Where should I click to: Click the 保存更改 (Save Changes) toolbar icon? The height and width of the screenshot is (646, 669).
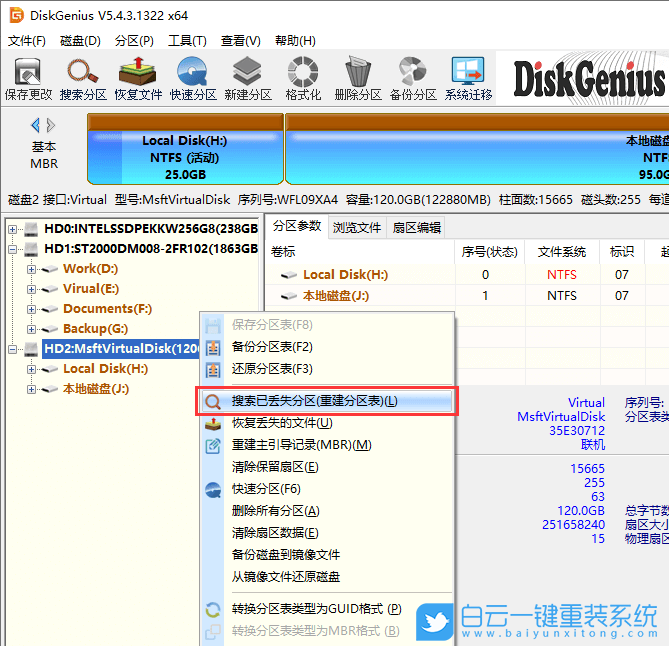[28, 78]
